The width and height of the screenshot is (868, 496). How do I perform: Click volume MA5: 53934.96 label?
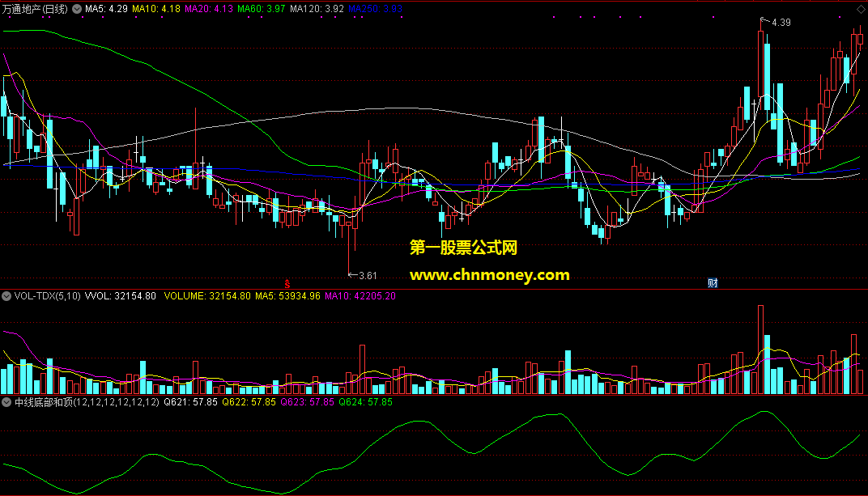pos(287,296)
